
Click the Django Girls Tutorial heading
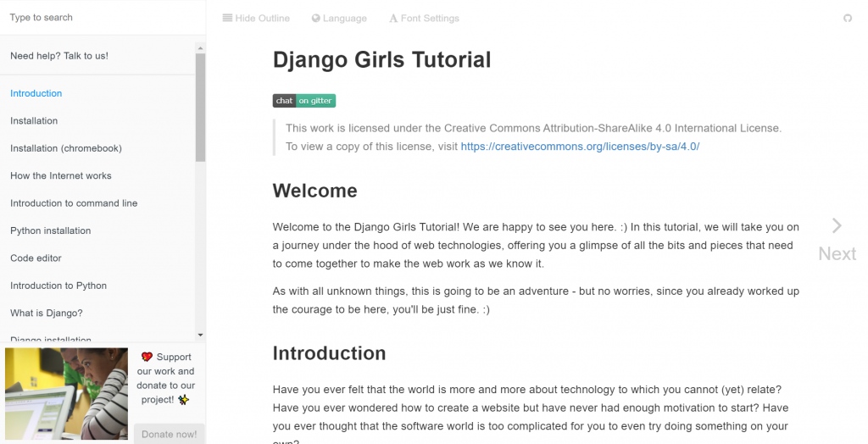[381, 60]
